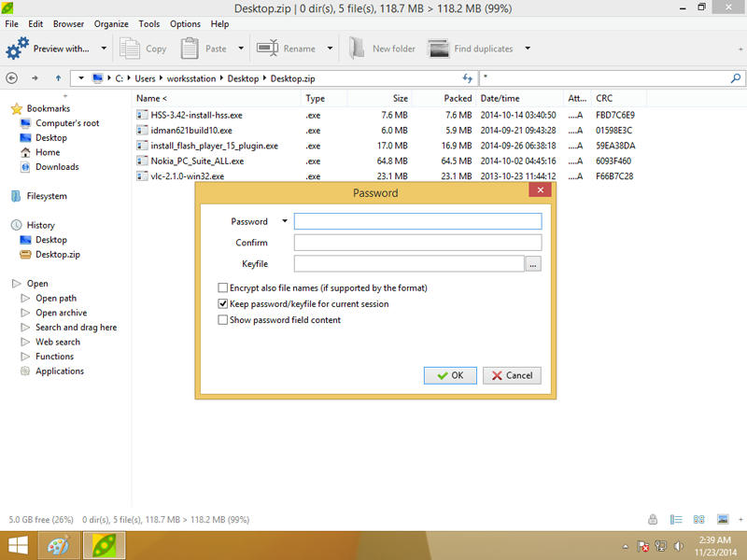Click the Copy toolbar icon

coord(129,49)
